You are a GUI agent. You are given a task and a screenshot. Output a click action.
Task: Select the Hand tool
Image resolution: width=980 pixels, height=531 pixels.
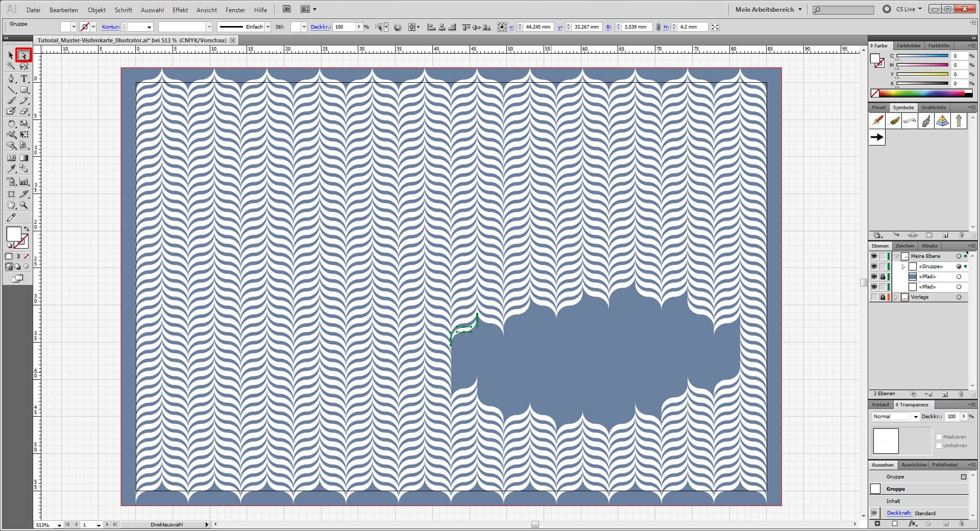coord(10,206)
